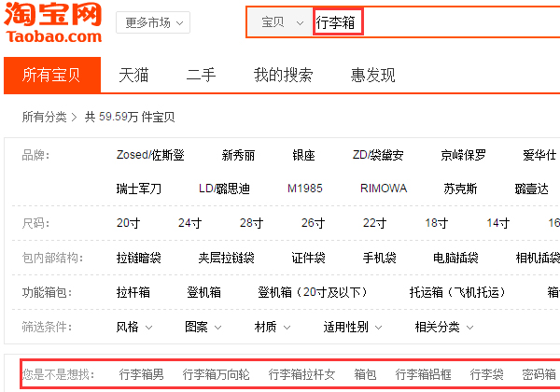Filter by brand RIMOWA
560x392 pixels.
(x=384, y=189)
